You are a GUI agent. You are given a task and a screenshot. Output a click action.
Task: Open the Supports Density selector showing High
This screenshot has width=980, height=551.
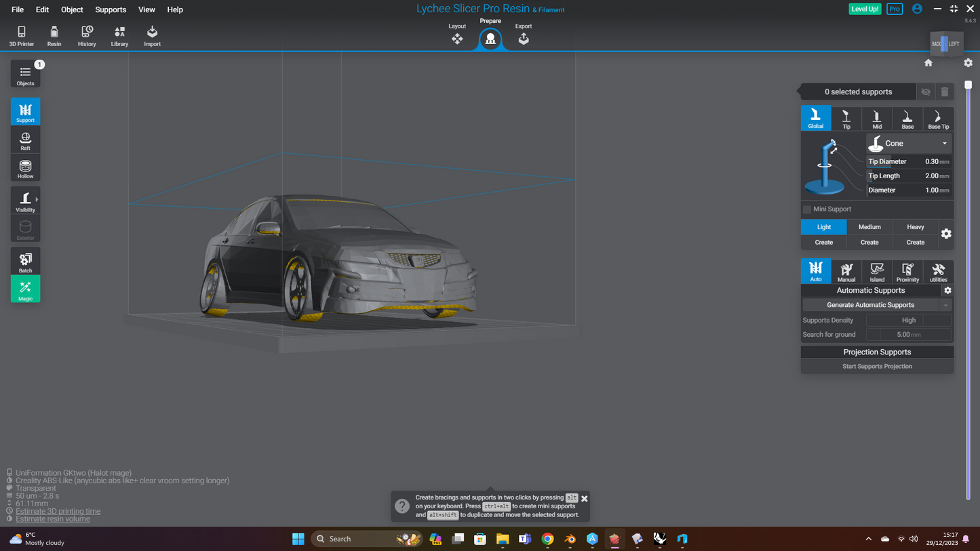pos(909,320)
